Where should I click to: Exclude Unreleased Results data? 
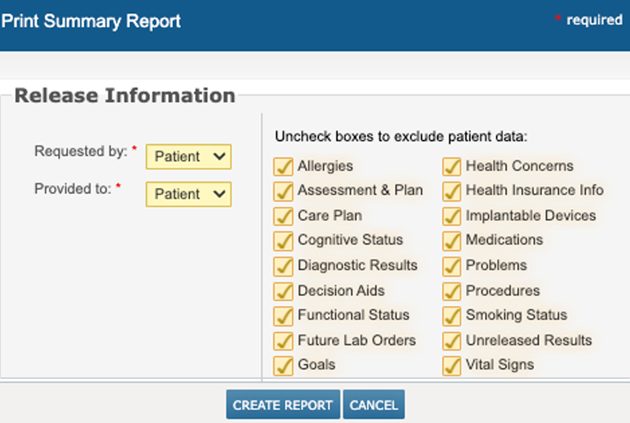450,340
